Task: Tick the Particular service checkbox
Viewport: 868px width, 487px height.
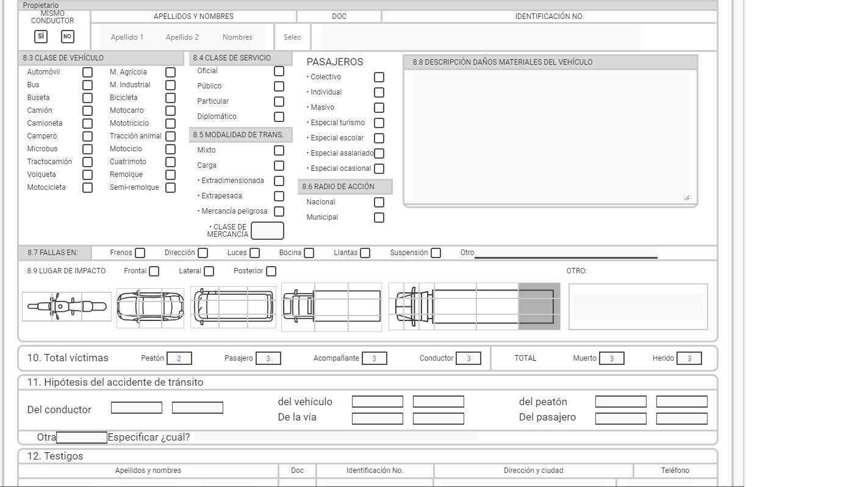Action: pyautogui.click(x=279, y=101)
